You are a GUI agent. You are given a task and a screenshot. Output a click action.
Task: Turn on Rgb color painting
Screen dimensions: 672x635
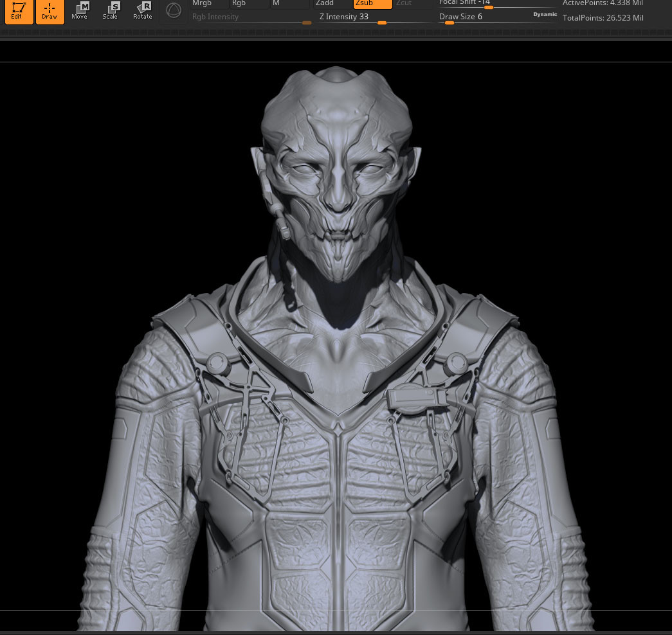click(250, 4)
